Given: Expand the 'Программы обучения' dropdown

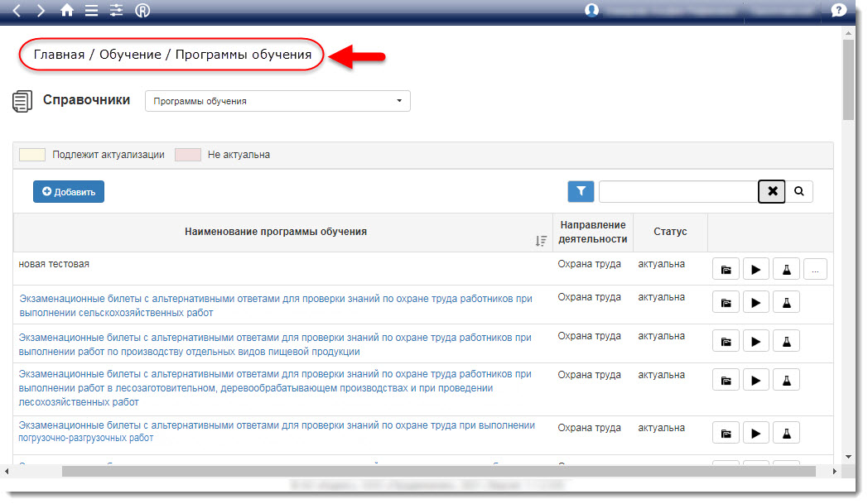Looking at the screenshot, I should click(x=277, y=101).
